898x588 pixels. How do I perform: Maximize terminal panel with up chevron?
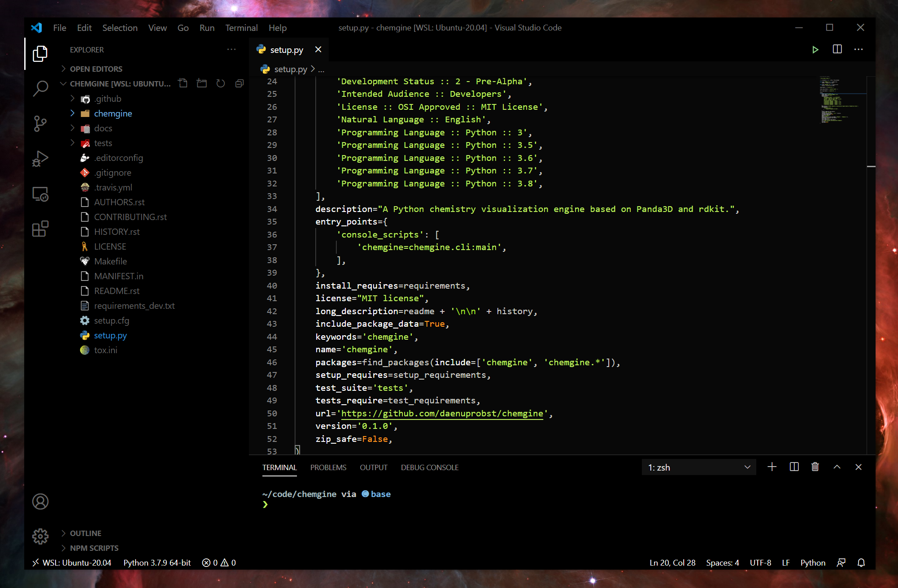(837, 467)
